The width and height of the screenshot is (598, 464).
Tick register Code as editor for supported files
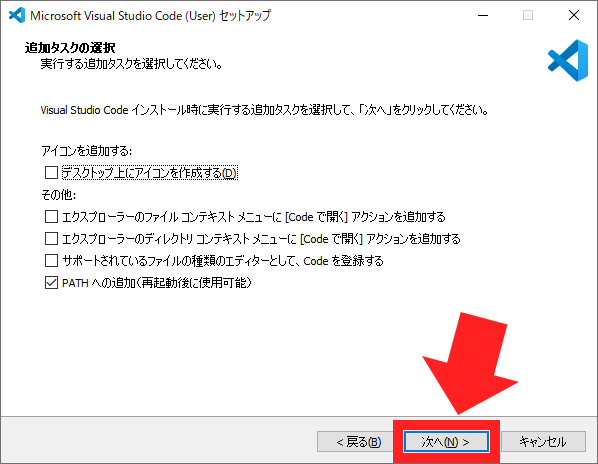point(51,261)
